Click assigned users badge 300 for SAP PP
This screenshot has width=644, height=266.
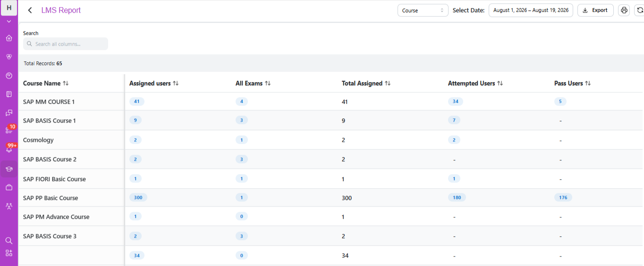click(138, 198)
